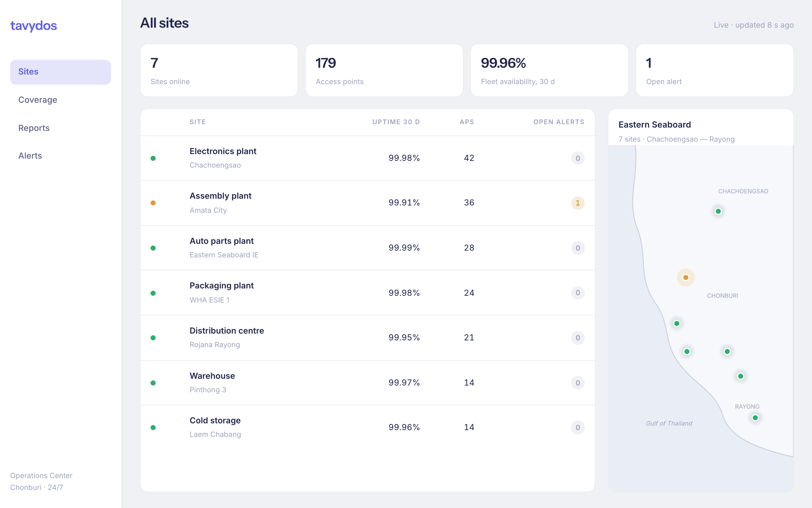Click the CHONBURI map label

click(x=722, y=296)
